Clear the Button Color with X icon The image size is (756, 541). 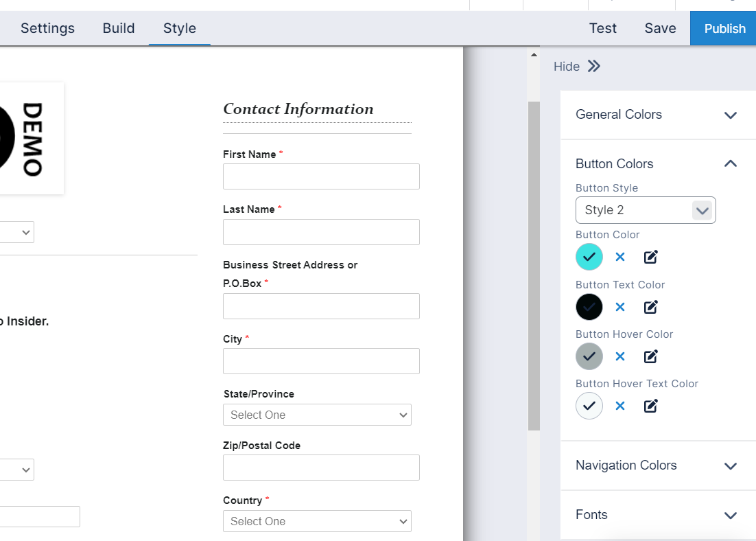point(620,257)
